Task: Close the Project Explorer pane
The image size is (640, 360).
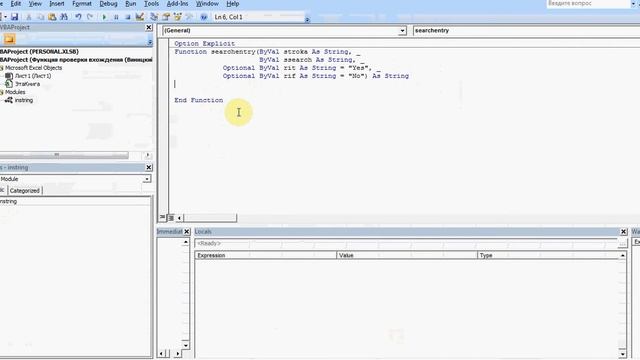Action: pyautogui.click(x=149, y=27)
